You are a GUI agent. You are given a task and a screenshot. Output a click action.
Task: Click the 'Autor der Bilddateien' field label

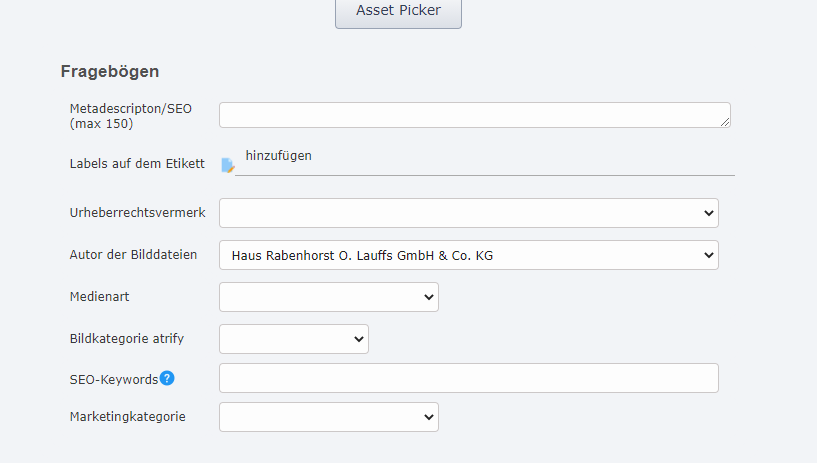133,255
